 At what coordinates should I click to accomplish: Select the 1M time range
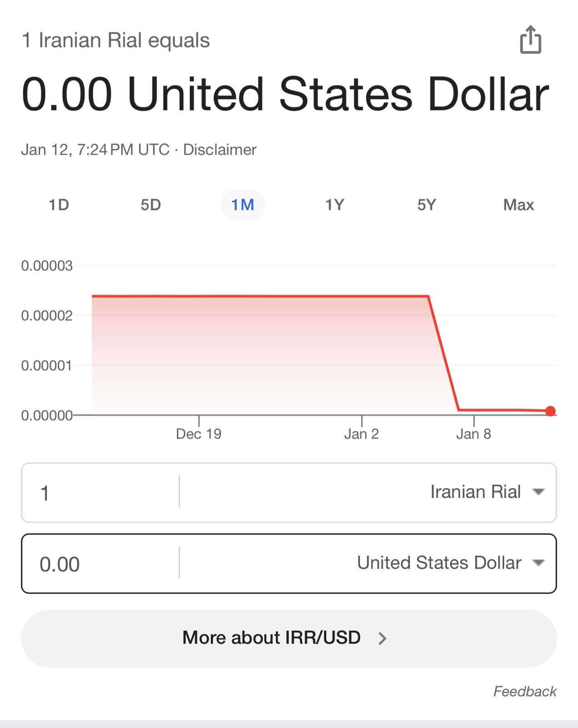242,205
